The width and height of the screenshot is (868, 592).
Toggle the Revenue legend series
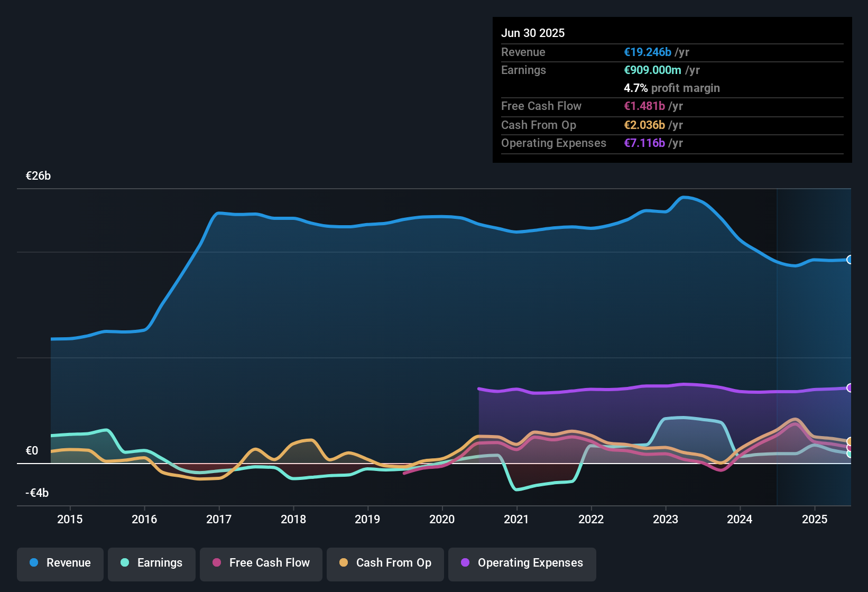point(60,563)
